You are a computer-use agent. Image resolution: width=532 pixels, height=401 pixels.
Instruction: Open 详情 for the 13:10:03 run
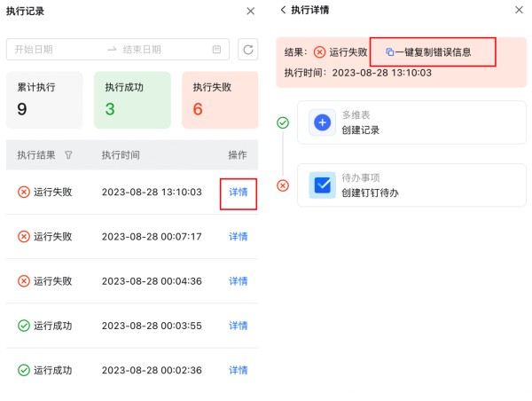[239, 193]
